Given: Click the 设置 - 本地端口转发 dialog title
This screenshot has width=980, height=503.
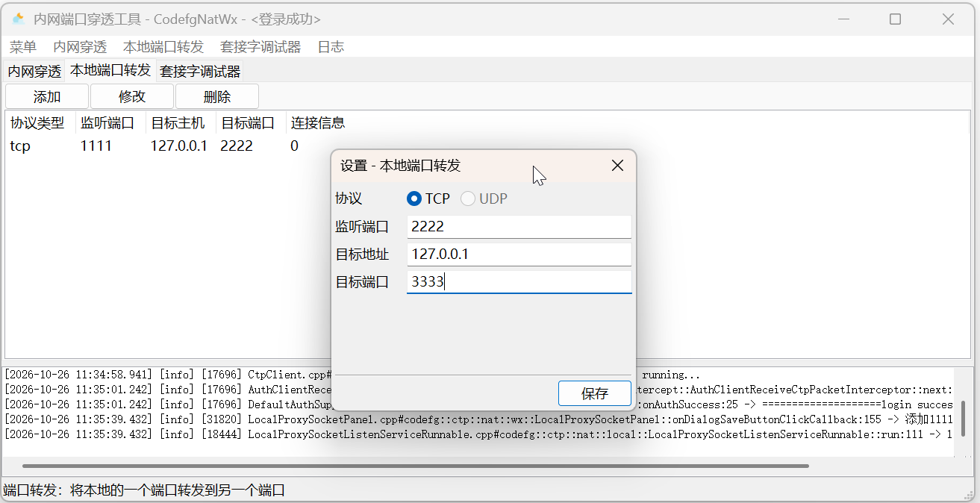Looking at the screenshot, I should tap(400, 166).
